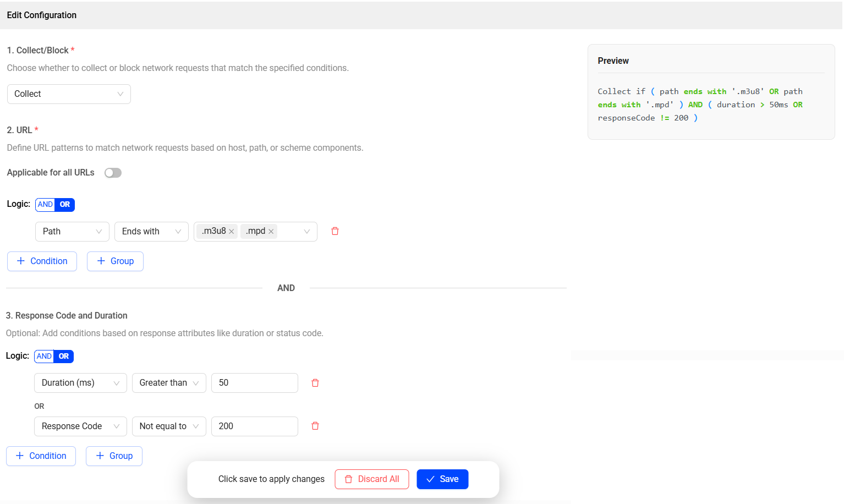The image size is (844, 504).
Task: Click Save to apply changes
Action: (x=442, y=479)
